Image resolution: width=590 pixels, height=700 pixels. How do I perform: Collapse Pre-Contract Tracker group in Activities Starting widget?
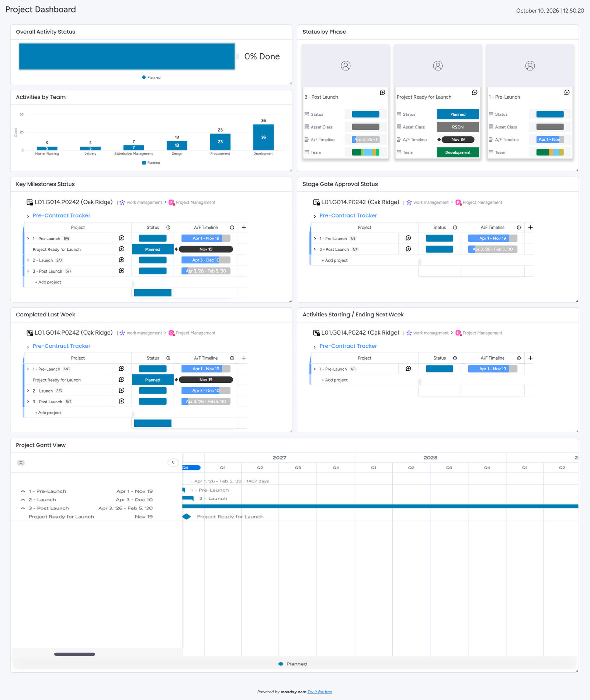click(x=315, y=347)
